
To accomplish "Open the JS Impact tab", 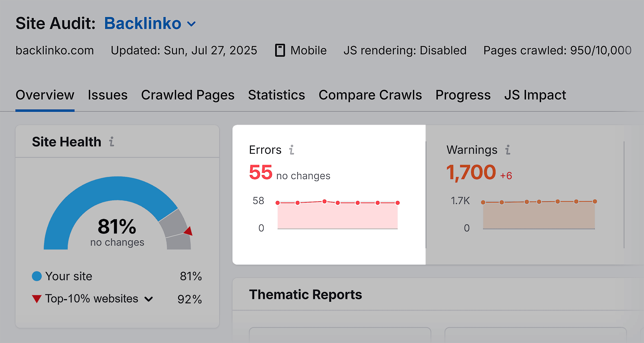I will 535,95.
